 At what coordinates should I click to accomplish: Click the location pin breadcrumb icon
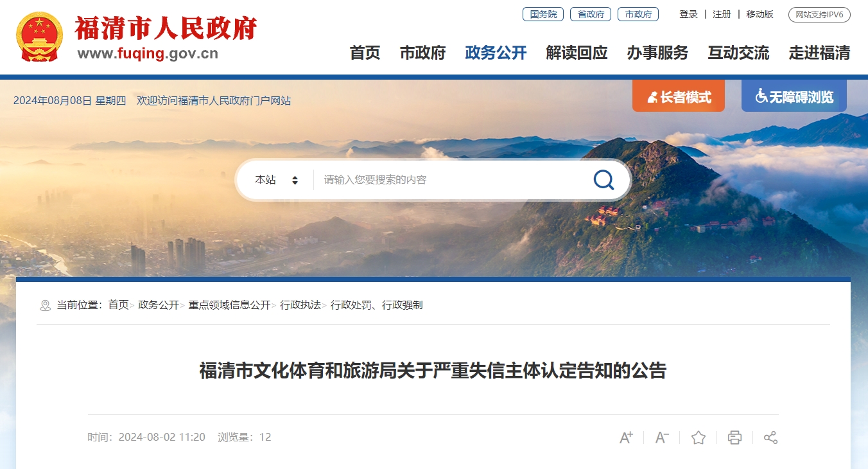pos(45,305)
